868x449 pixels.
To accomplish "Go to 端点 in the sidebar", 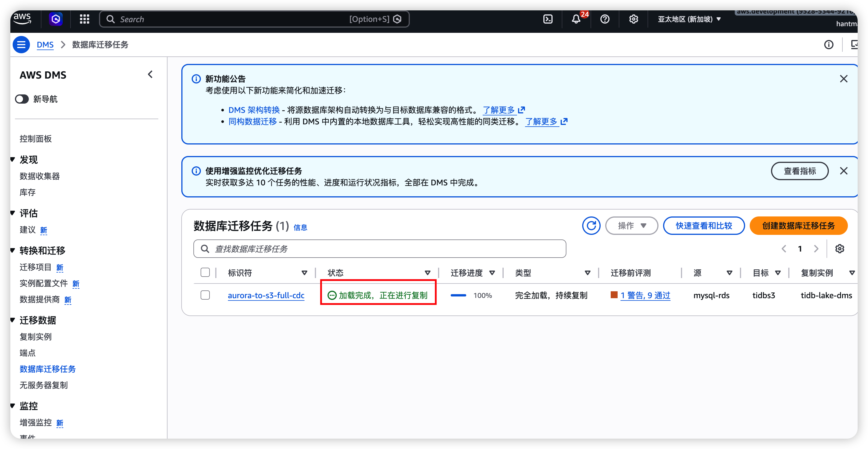I will (x=27, y=353).
